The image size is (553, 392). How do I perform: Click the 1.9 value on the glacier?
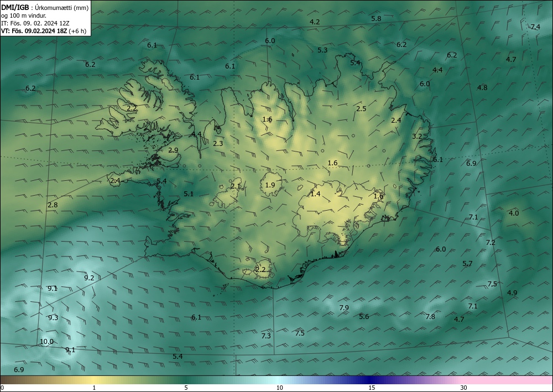point(270,185)
